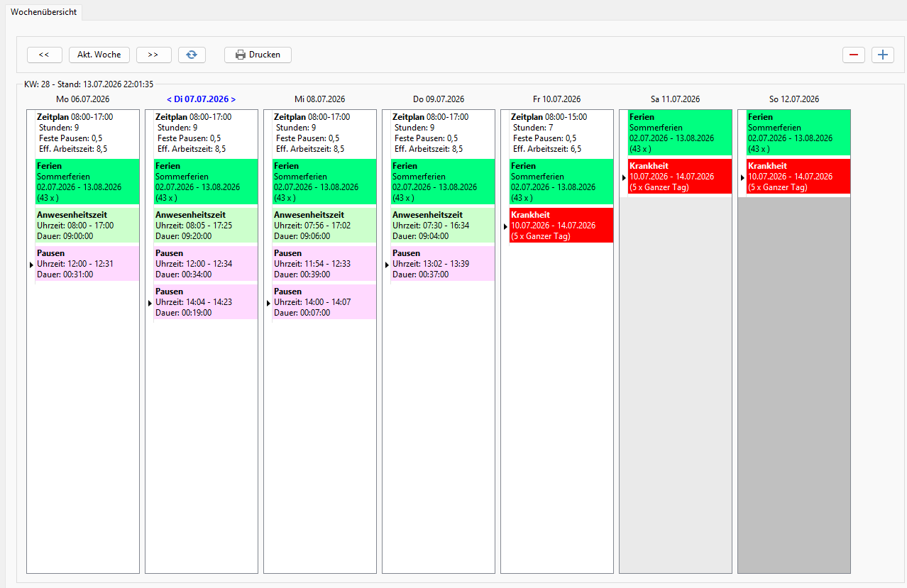Click the red minus zoom-out button
The width and height of the screenshot is (907, 588).
[854, 55]
